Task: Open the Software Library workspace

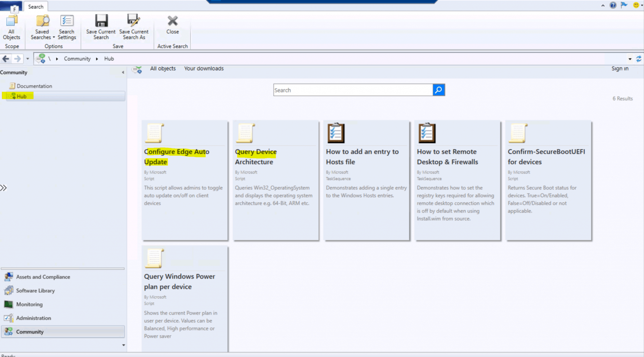Action: click(63, 290)
